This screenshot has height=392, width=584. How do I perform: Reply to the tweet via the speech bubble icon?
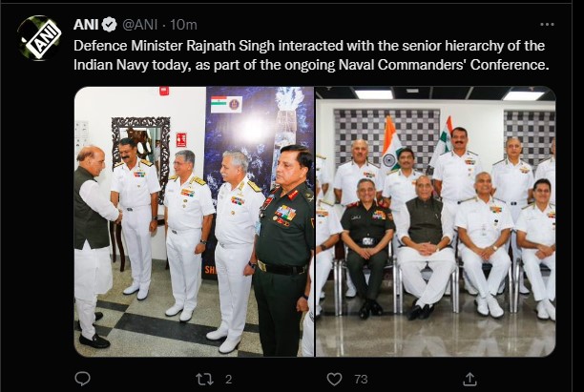tap(84, 379)
